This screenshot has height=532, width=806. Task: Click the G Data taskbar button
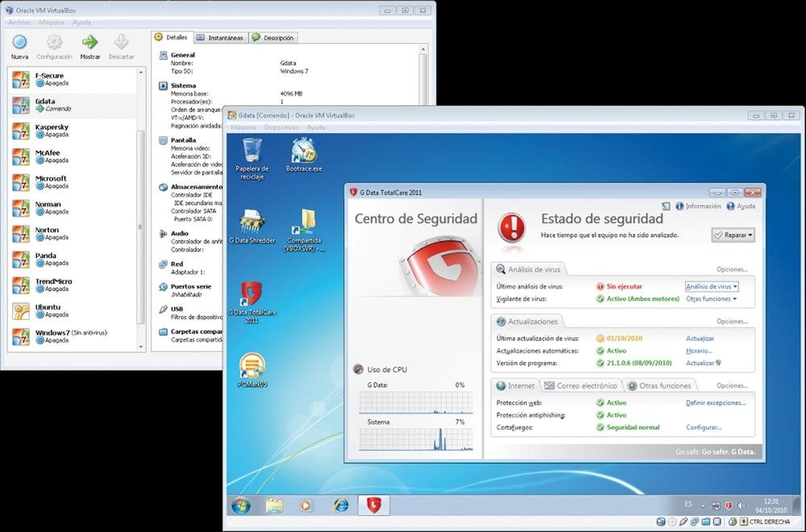pyautogui.click(x=374, y=505)
